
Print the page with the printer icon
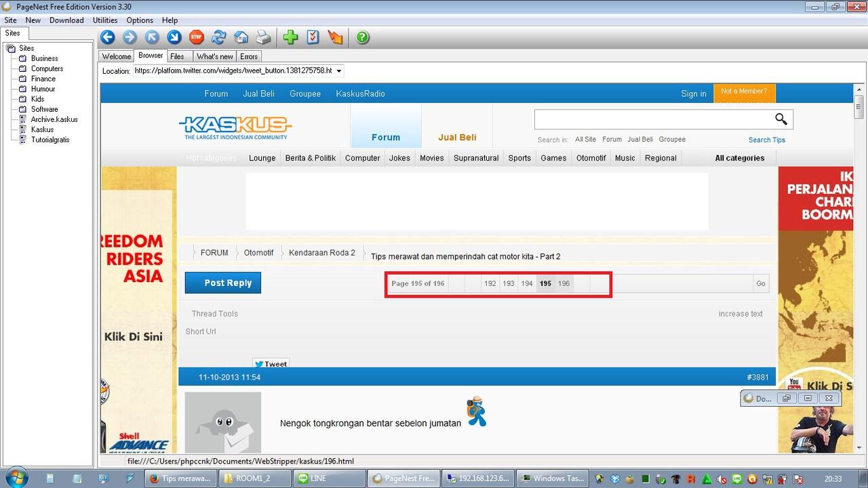[263, 37]
